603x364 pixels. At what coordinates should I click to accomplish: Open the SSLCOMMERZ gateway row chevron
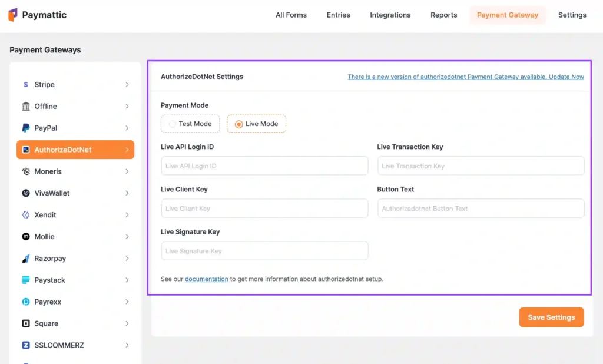pyautogui.click(x=127, y=345)
